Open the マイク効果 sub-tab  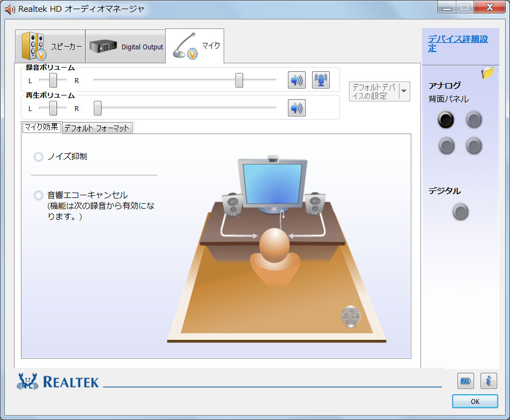click(x=42, y=127)
